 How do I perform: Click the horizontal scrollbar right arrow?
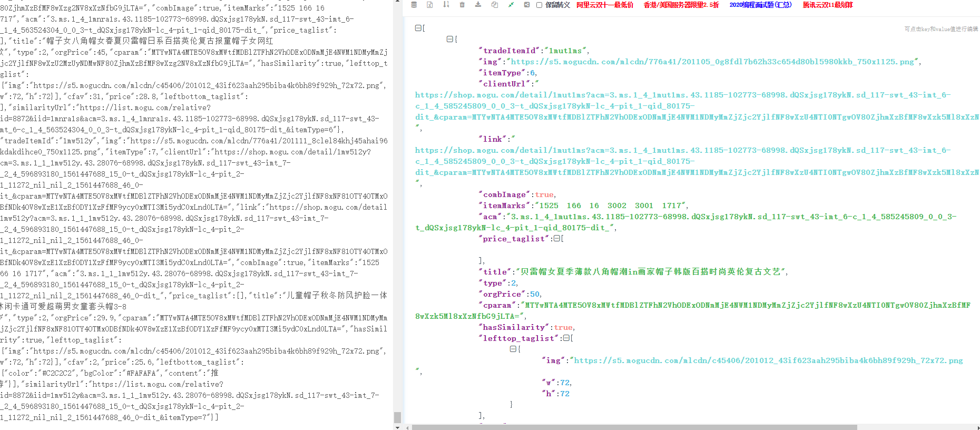click(978, 427)
